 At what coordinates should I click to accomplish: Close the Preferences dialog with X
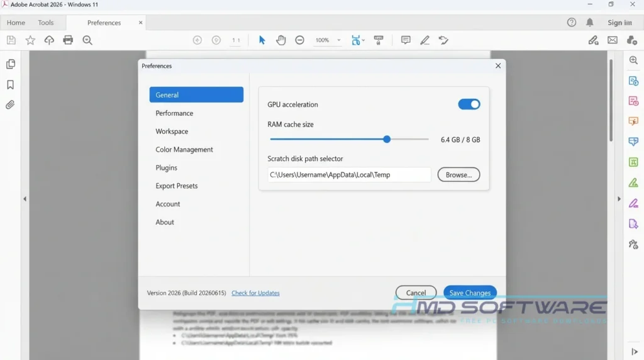coord(498,65)
